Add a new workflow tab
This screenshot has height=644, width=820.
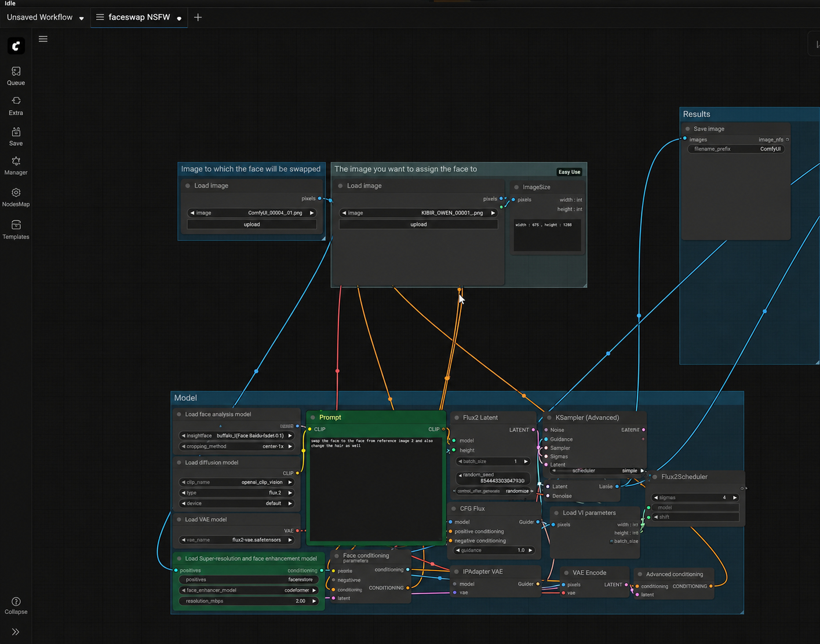tap(198, 17)
